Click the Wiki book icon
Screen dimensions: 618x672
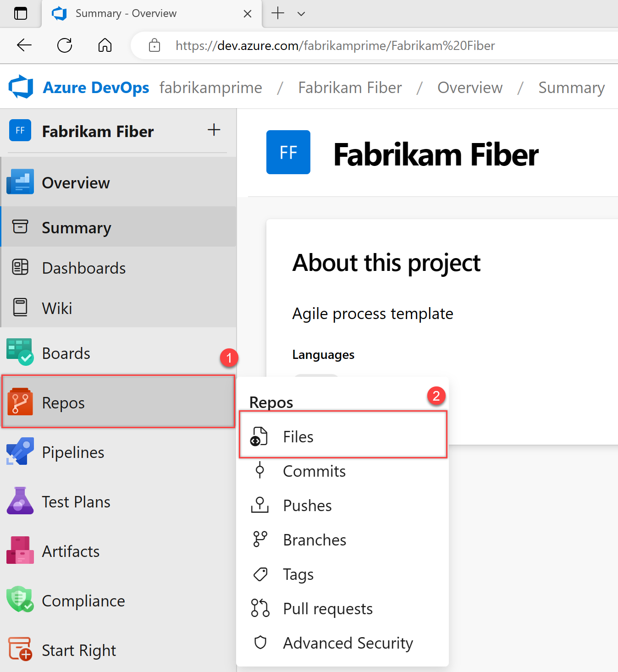[20, 307]
